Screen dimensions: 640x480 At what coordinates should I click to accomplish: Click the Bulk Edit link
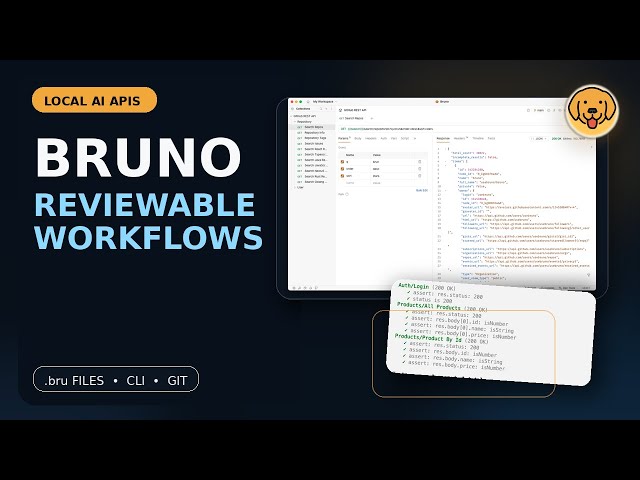click(422, 190)
